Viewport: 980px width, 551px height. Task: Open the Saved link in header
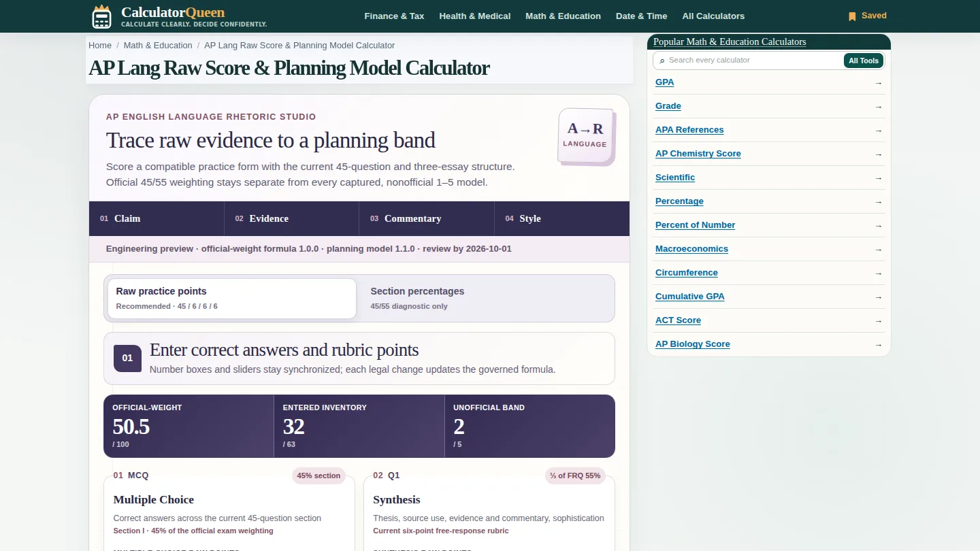tap(867, 16)
